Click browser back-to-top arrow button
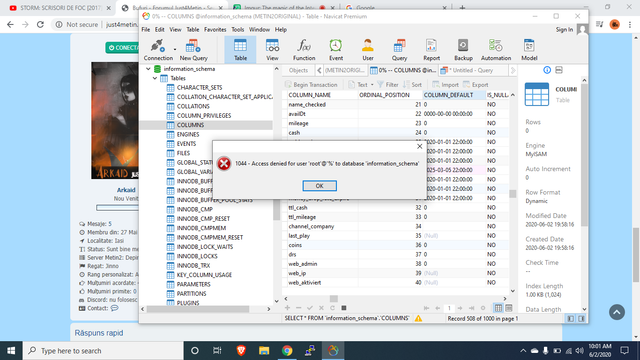Viewport: 640px width, 360px height. [617, 312]
